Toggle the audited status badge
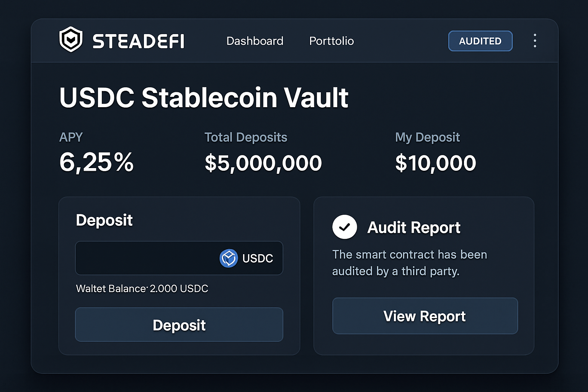 coord(480,41)
